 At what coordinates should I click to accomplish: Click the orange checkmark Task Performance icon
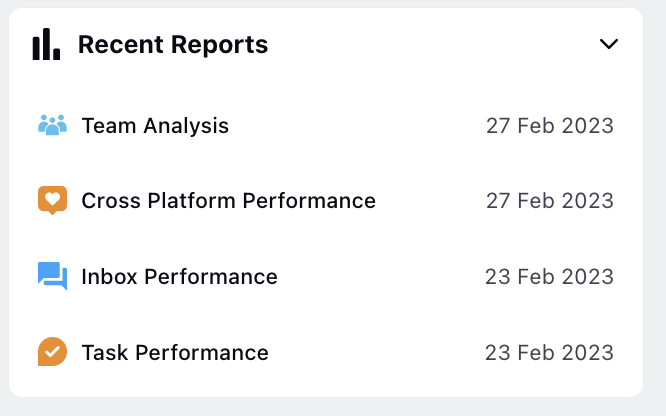coord(52,352)
